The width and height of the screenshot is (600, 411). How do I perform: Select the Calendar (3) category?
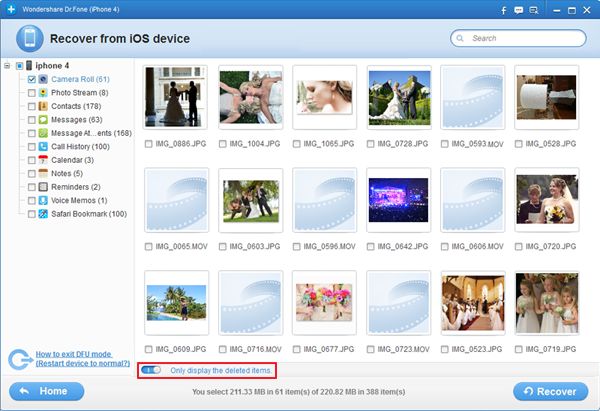(72, 160)
